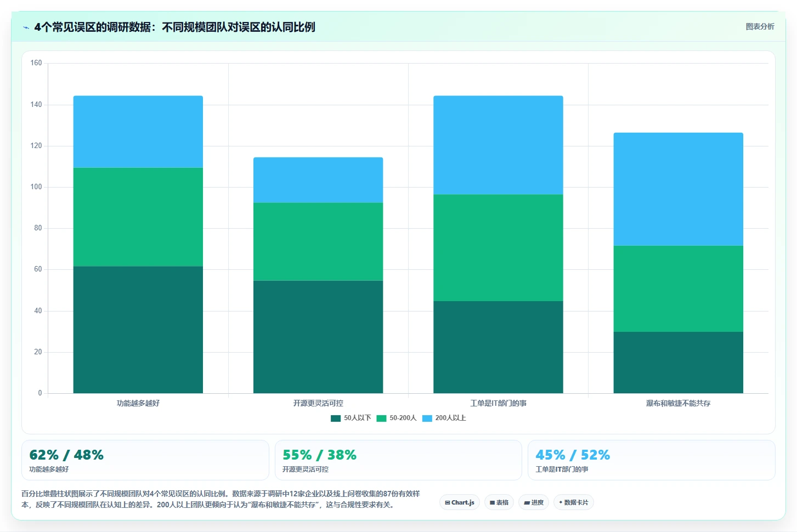Click the green segment of 开源更灵活可控 bar
This screenshot has height=532, width=797.
pos(318,241)
